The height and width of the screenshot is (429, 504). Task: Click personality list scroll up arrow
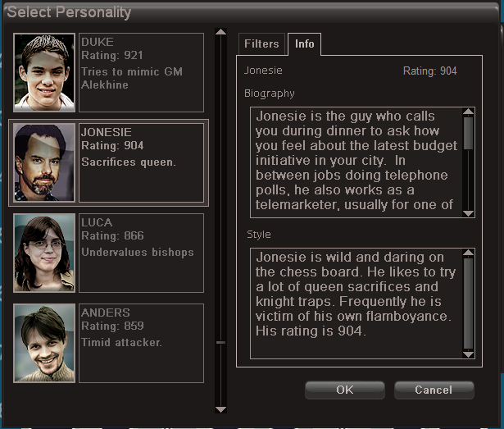coord(220,31)
